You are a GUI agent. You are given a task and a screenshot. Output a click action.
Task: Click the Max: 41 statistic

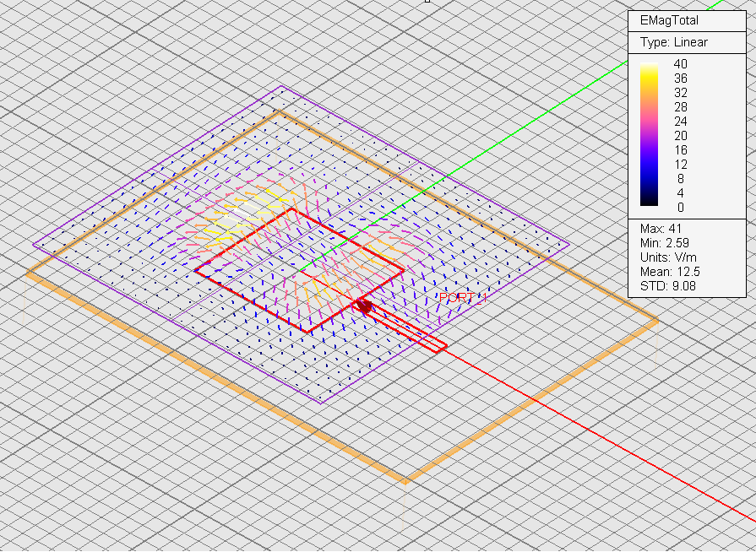(661, 229)
